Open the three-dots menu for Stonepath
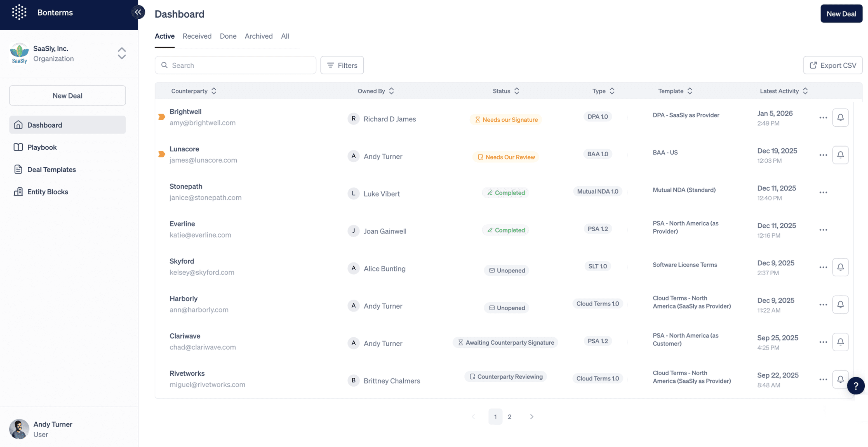Screen dimensions: 868x447 (x=823, y=192)
